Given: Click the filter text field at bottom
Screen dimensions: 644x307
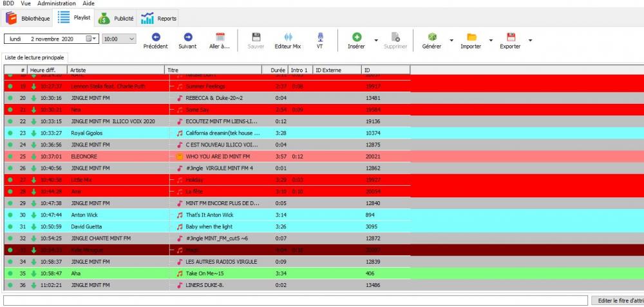Looking at the screenshot, I should coord(296,301).
